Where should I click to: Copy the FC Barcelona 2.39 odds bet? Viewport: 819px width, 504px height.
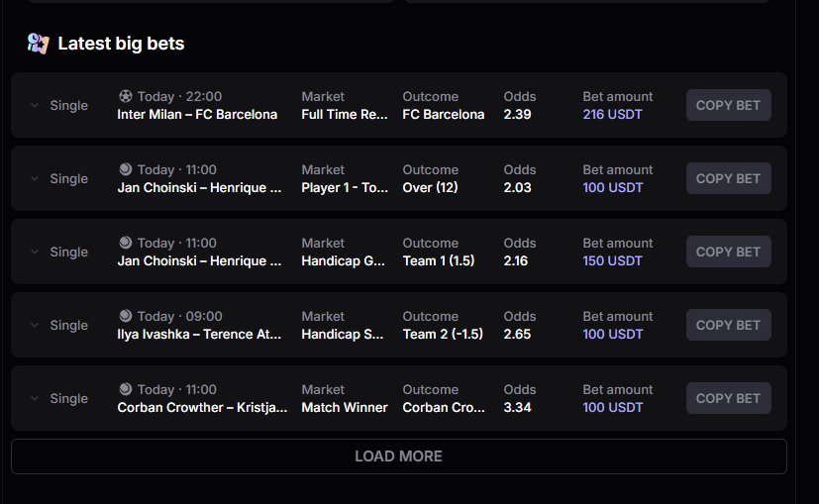(728, 105)
